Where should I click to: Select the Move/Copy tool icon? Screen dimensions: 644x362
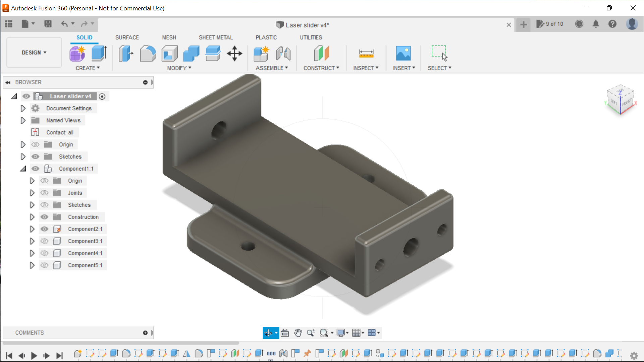point(234,54)
